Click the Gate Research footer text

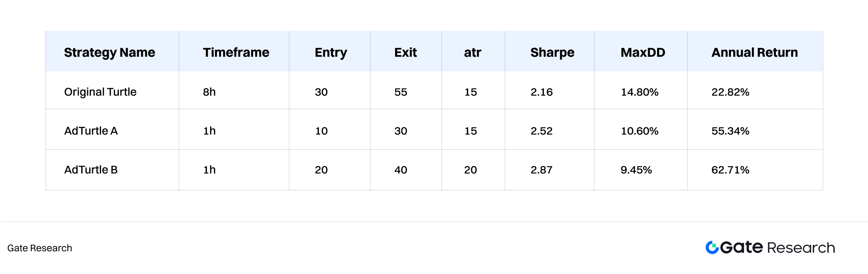click(40, 248)
